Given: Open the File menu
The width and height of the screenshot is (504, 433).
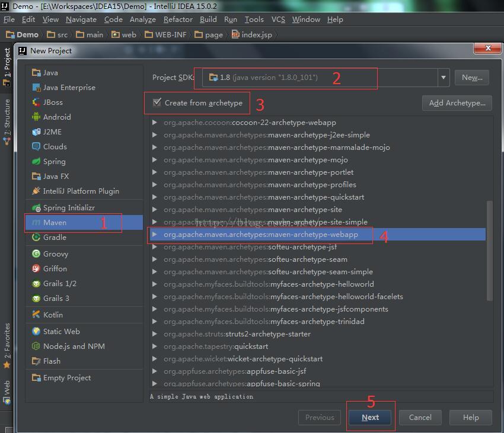Looking at the screenshot, I should point(9,20).
